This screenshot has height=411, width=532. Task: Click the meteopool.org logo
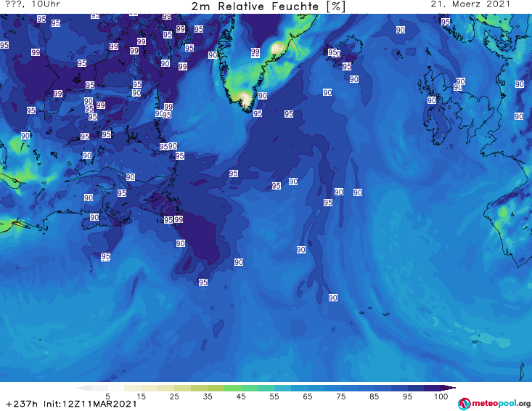tap(494, 404)
